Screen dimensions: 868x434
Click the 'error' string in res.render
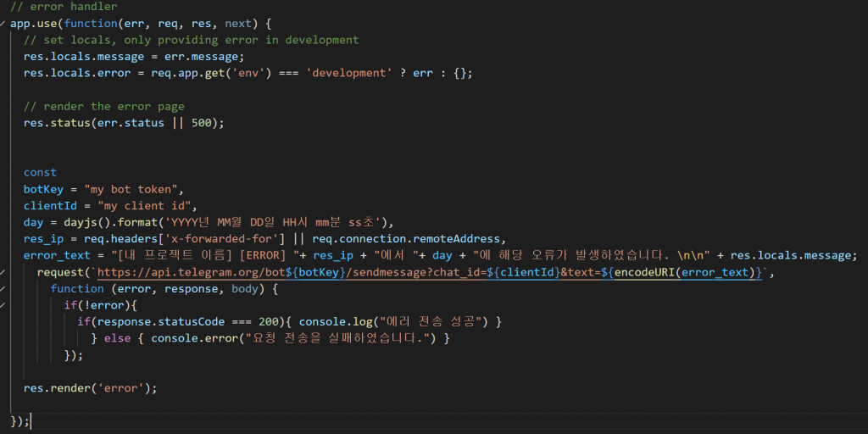pos(121,388)
